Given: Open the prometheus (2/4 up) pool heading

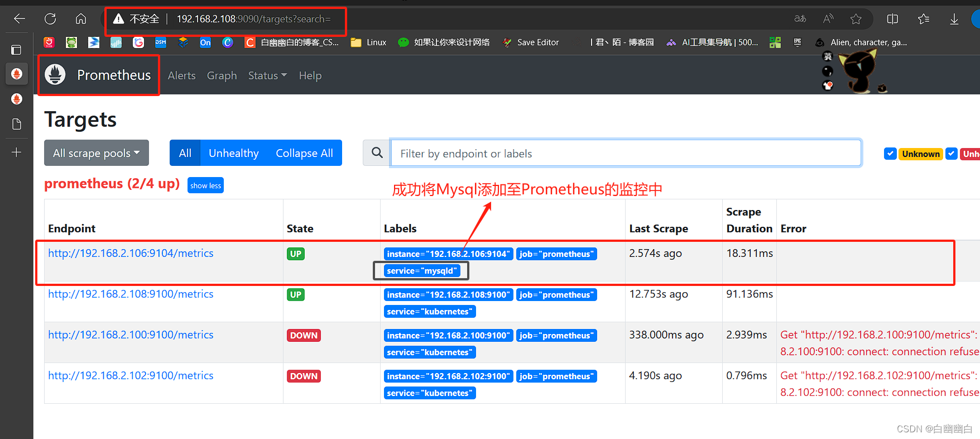Looking at the screenshot, I should point(112,184).
